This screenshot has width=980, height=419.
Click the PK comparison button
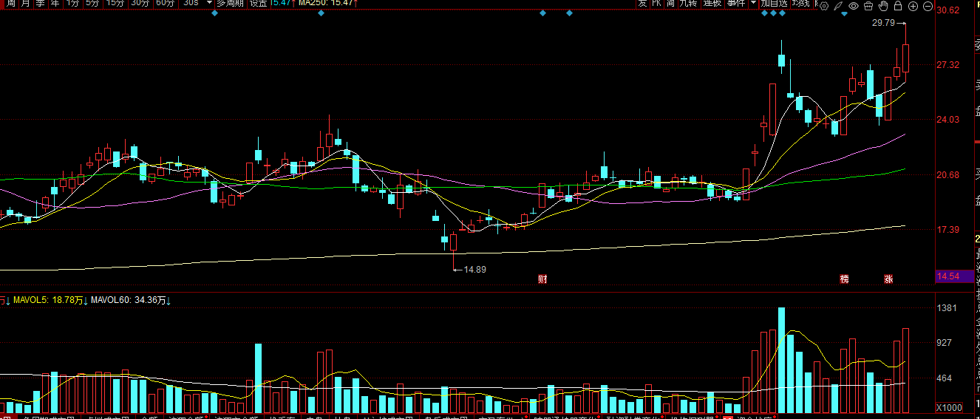pyautogui.click(x=656, y=3)
